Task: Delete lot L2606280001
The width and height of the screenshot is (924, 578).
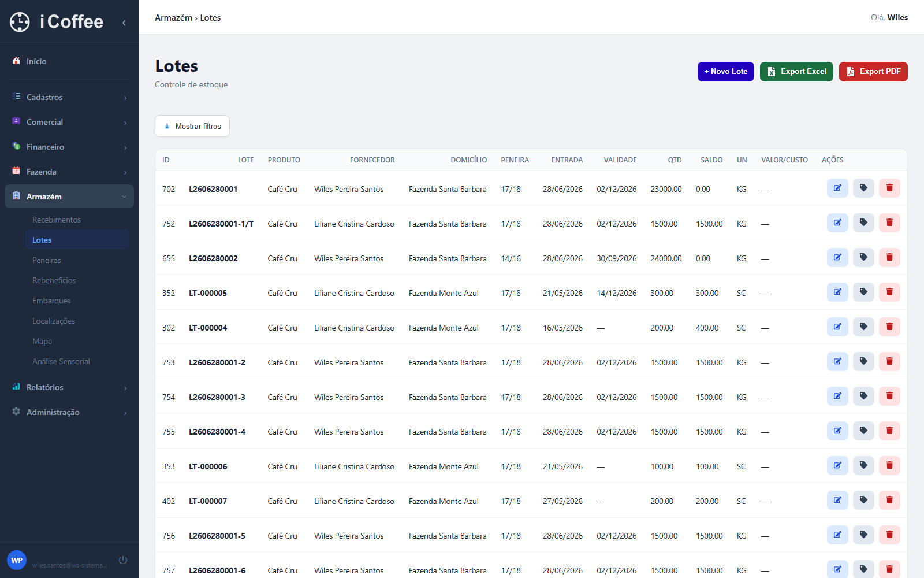Action: click(x=889, y=188)
